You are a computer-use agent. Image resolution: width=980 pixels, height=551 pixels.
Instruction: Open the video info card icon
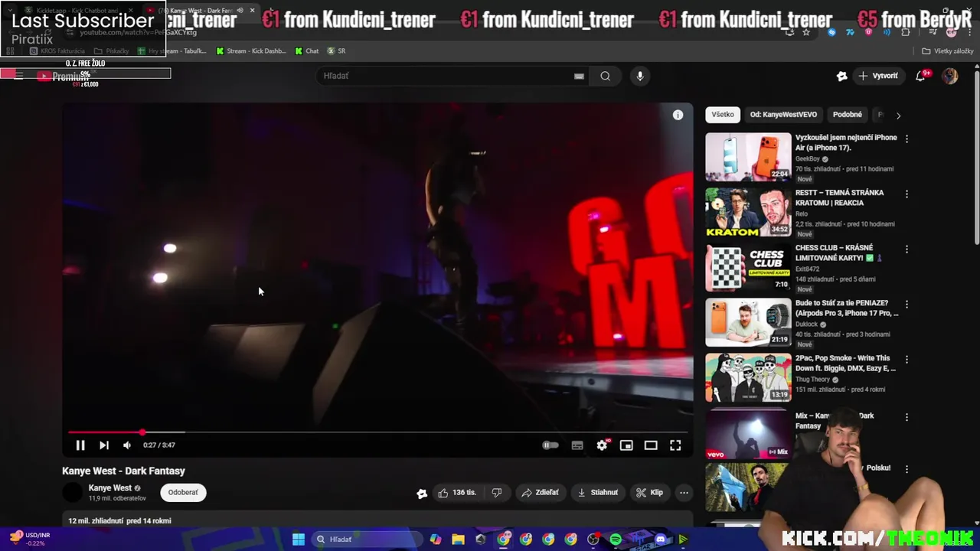point(678,115)
